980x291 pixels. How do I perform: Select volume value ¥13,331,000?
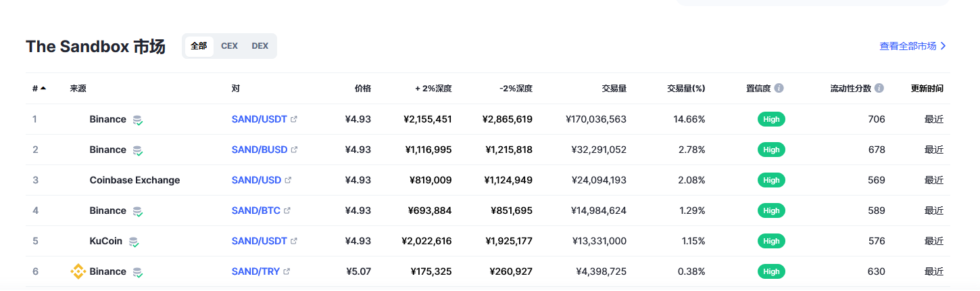599,241
